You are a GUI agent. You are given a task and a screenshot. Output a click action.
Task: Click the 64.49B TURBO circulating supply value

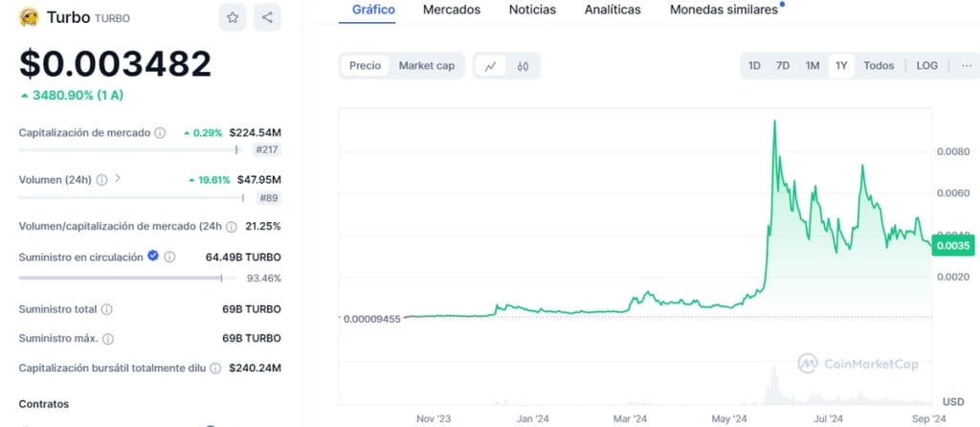[x=243, y=257]
